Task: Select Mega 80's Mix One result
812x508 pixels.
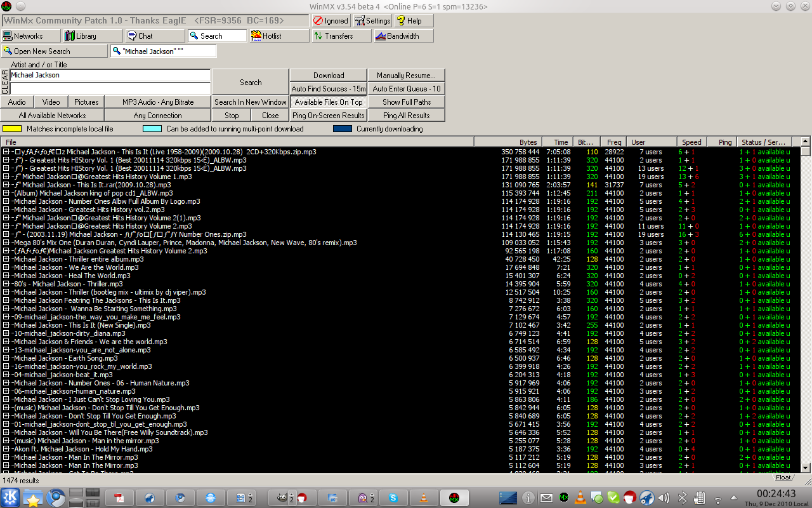Action: [185, 243]
